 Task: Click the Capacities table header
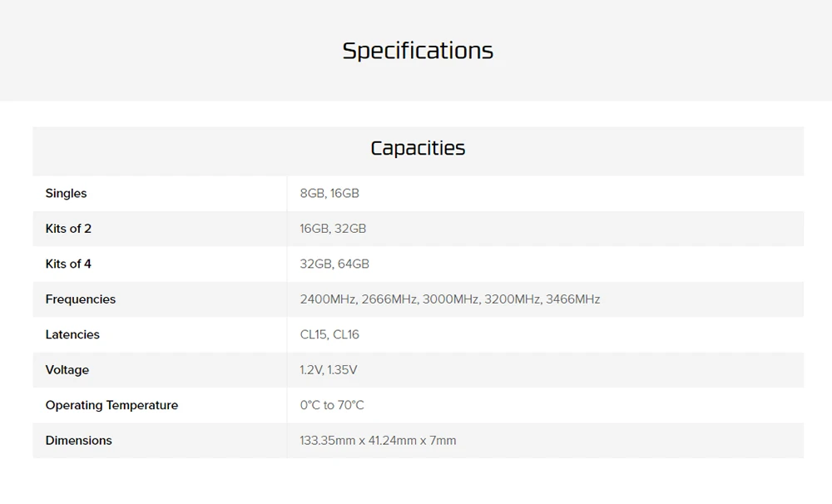pos(418,149)
